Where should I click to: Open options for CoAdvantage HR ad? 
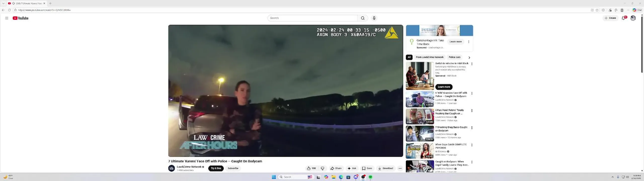(x=469, y=42)
